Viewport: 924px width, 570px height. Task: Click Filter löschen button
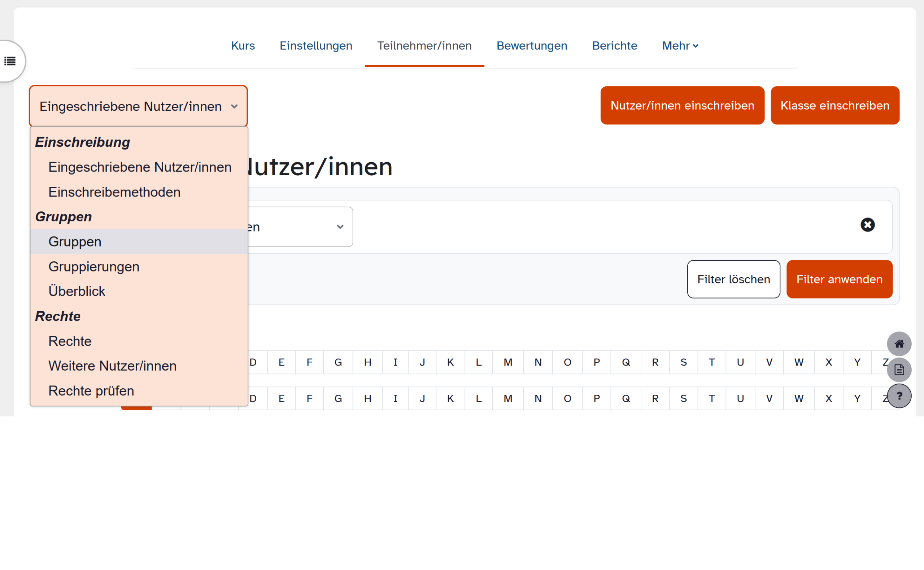733,279
